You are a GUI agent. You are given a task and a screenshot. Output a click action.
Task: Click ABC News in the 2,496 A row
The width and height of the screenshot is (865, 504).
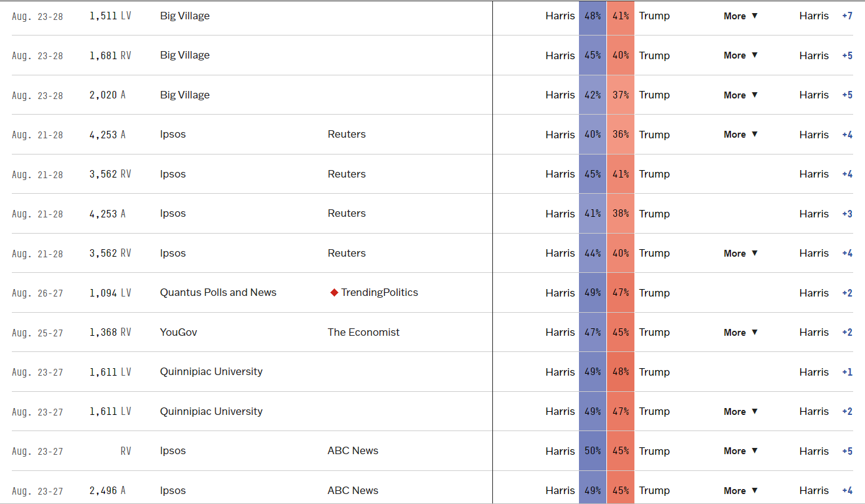(353, 491)
